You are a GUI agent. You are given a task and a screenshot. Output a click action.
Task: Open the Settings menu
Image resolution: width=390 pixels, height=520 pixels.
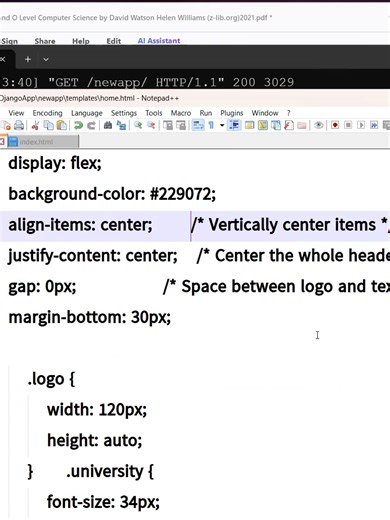[124, 113]
